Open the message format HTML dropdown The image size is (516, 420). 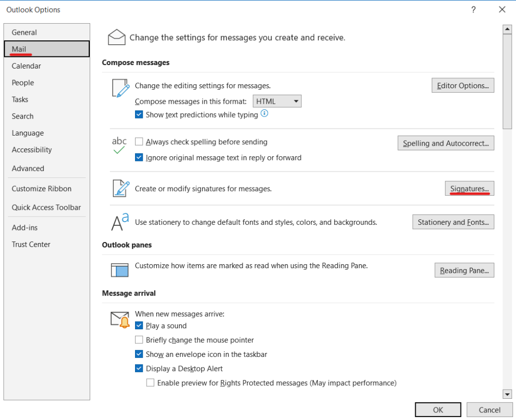point(277,101)
